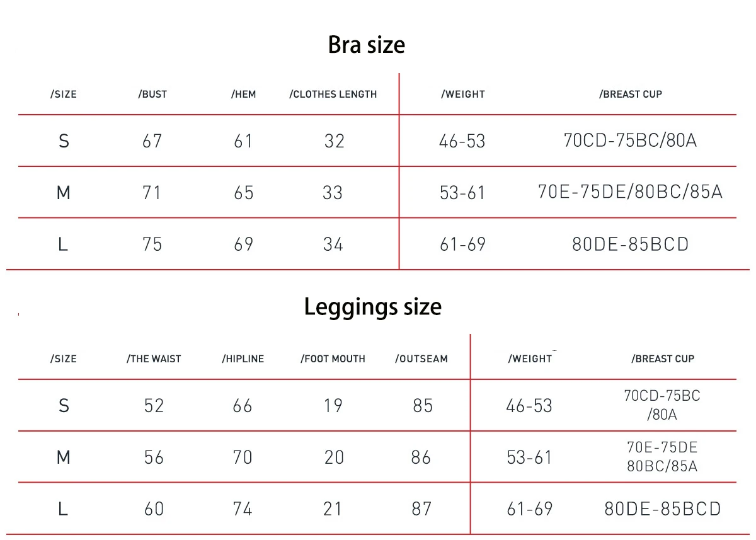Select the /THE WAIST column header
This screenshot has width=756, height=540.
pos(154,359)
